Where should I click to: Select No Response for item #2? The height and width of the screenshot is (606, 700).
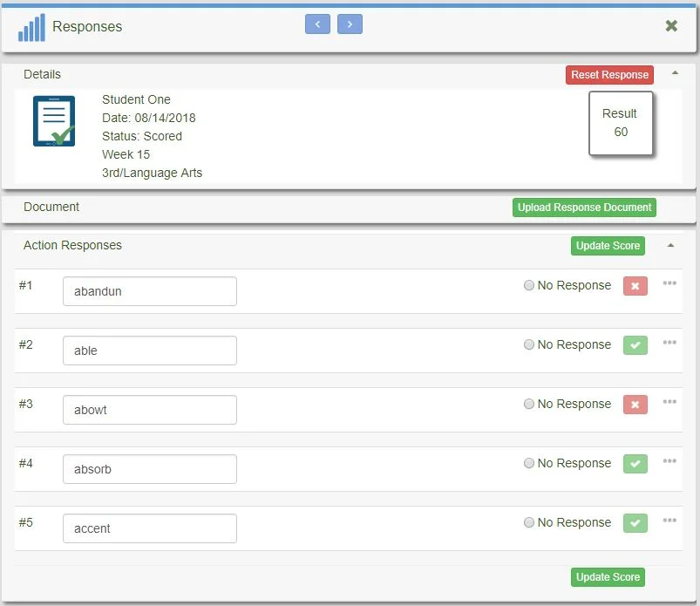(530, 344)
